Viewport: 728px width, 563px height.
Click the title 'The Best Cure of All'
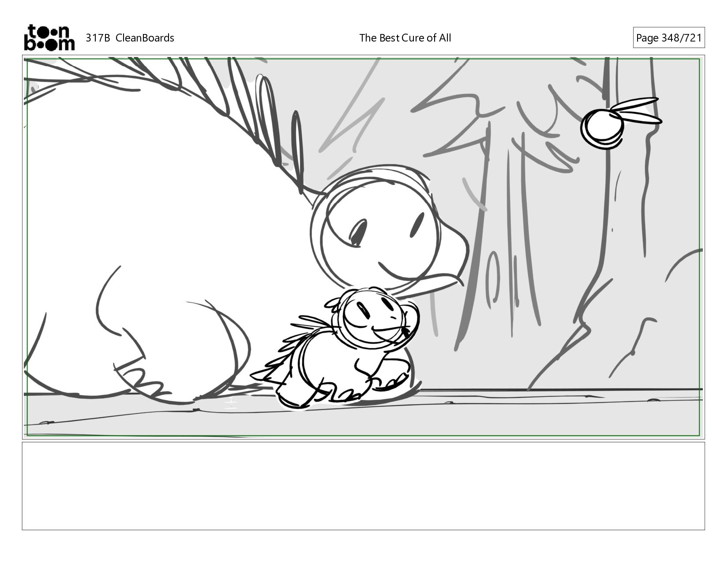click(405, 38)
